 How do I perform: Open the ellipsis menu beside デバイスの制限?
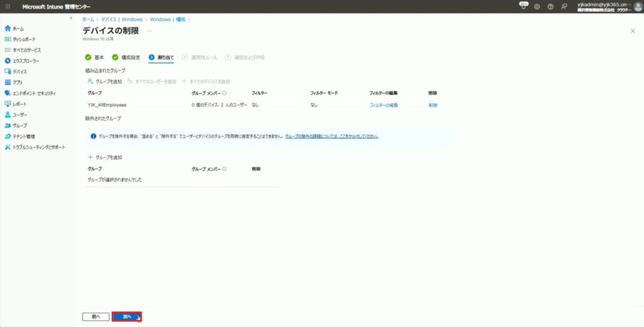150,30
